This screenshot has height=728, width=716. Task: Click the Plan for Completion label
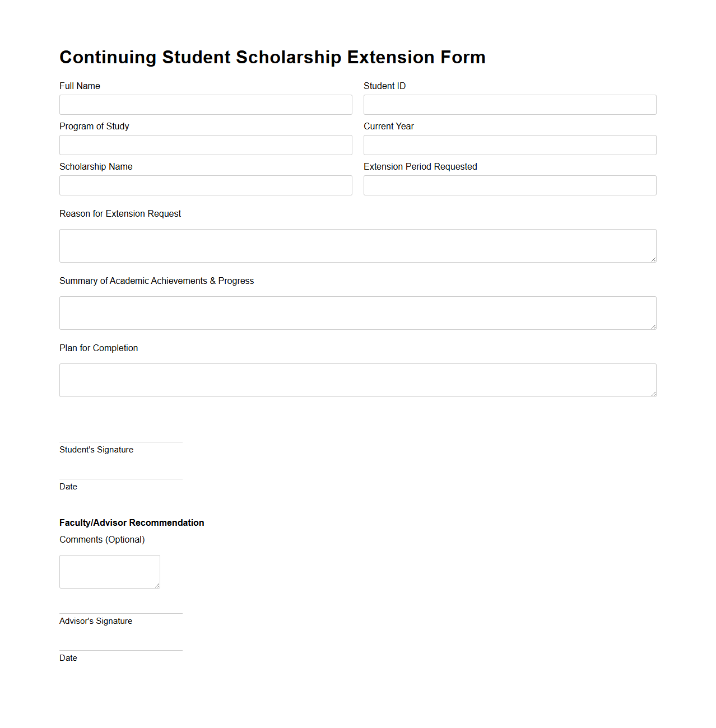[99, 348]
